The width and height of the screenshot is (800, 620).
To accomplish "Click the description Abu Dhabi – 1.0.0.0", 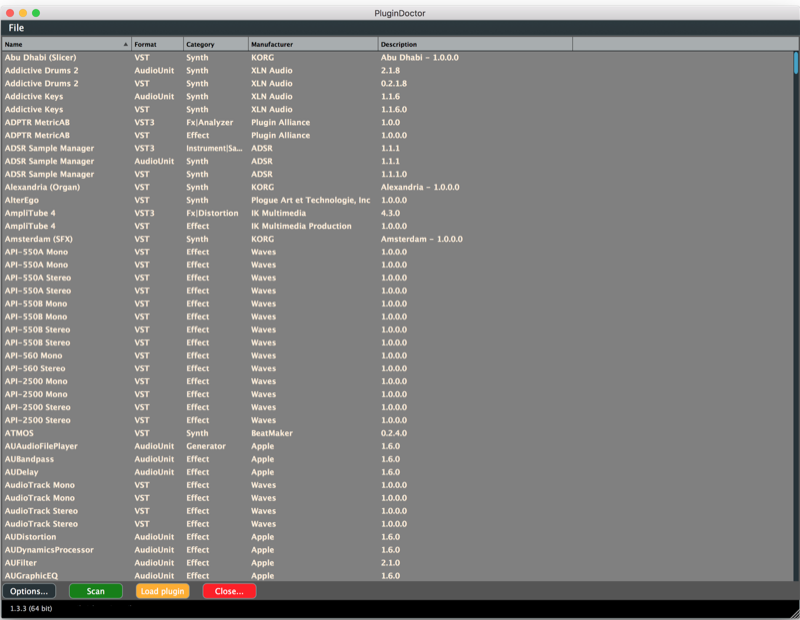I will [x=419, y=58].
